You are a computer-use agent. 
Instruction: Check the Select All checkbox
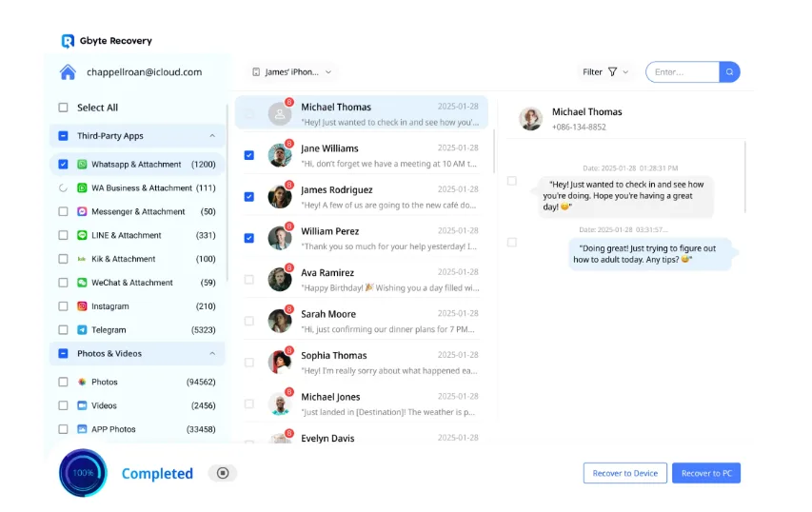[x=64, y=108]
